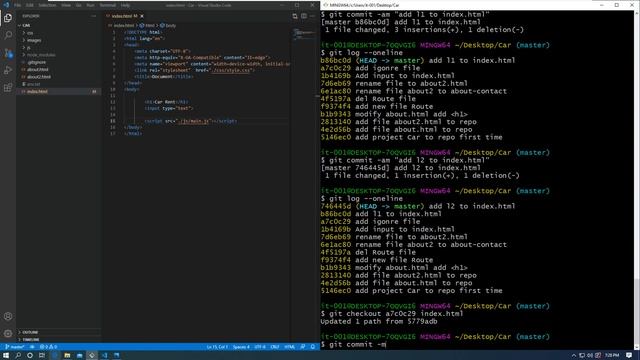Open the Terminal menu

point(108,5)
